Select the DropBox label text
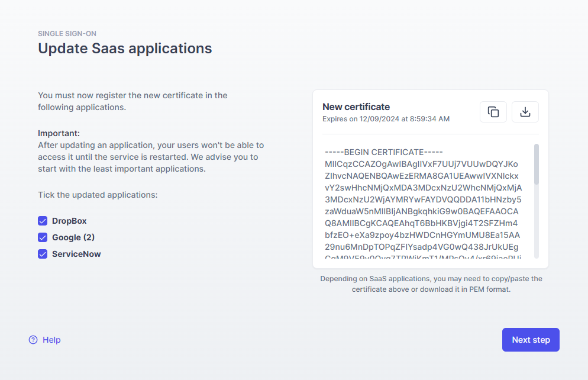This screenshot has width=588, height=380. point(69,221)
